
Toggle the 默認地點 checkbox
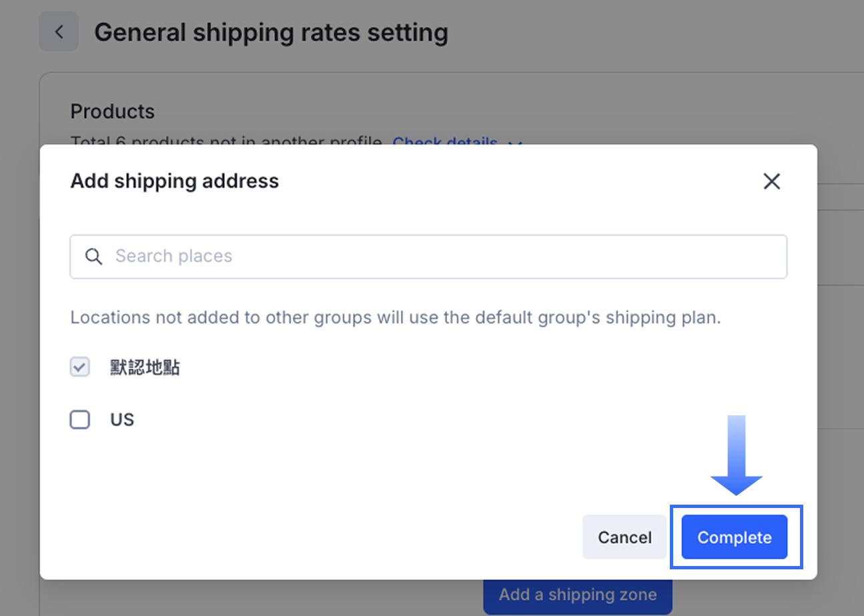tap(80, 367)
